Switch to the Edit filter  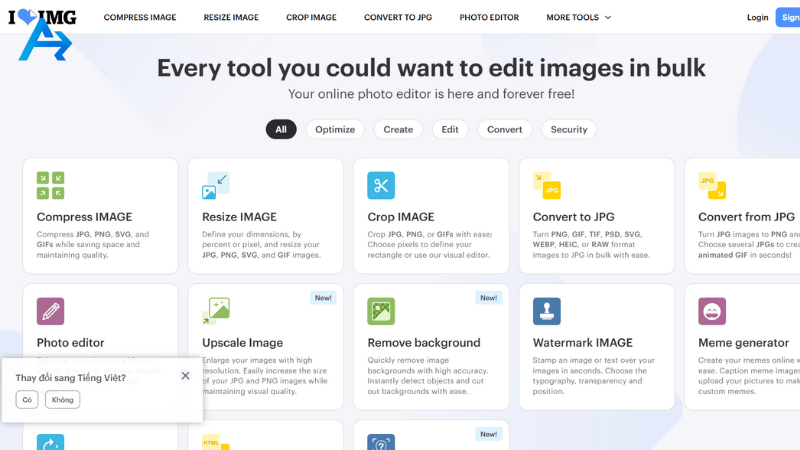(450, 130)
